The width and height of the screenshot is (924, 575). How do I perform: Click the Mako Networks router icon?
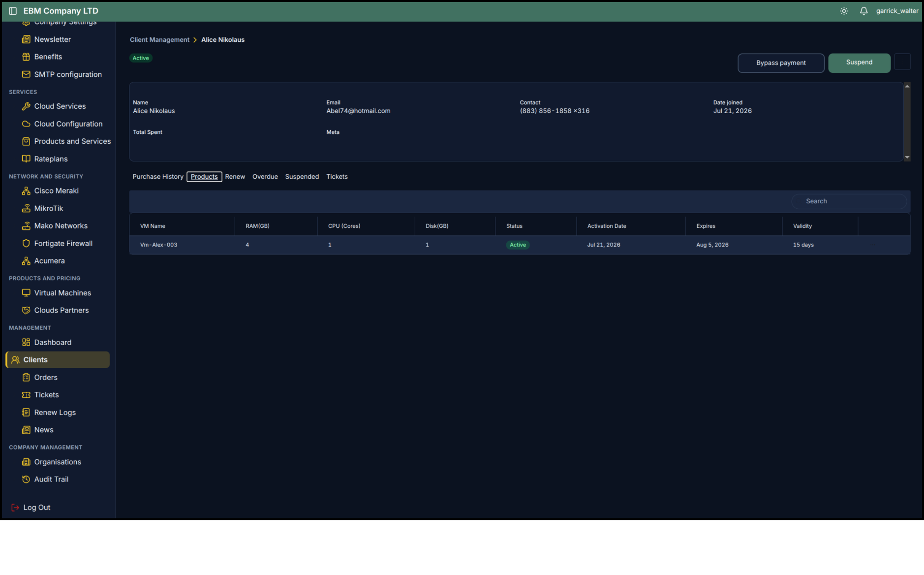(26, 226)
